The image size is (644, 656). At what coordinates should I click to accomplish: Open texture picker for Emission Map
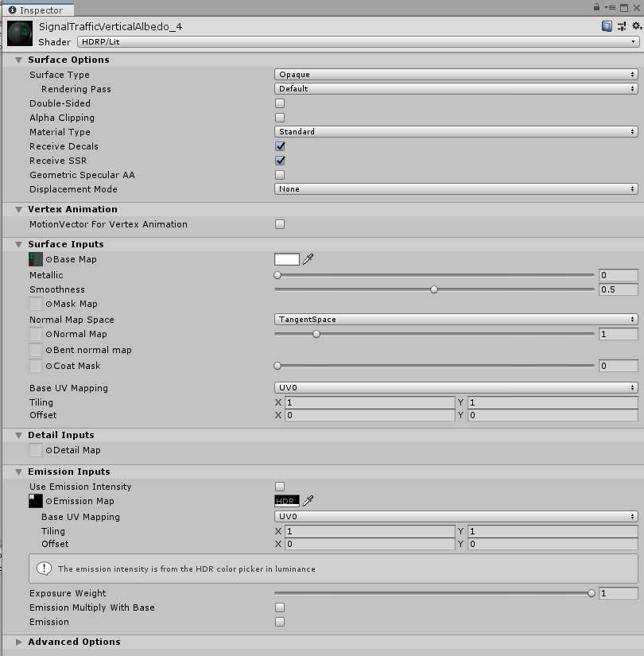(x=49, y=501)
